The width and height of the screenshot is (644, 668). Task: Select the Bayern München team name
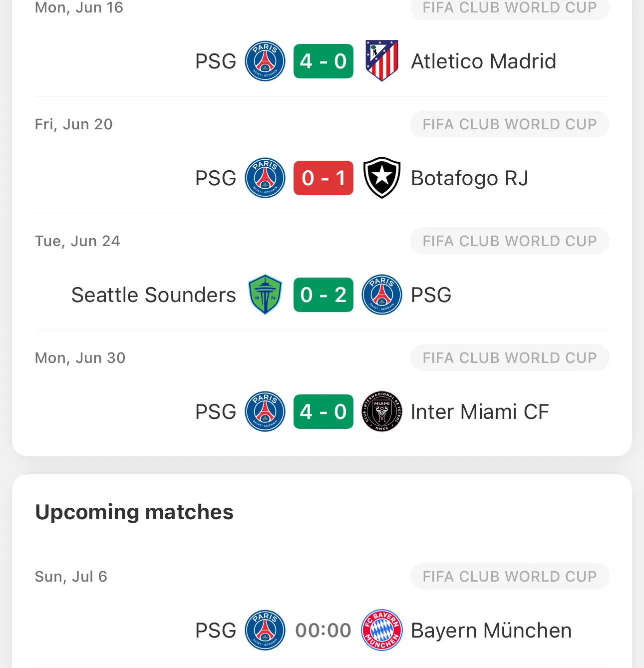pyautogui.click(x=491, y=630)
